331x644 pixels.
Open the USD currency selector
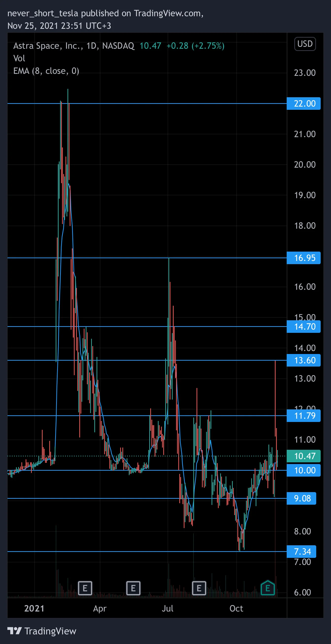point(305,44)
